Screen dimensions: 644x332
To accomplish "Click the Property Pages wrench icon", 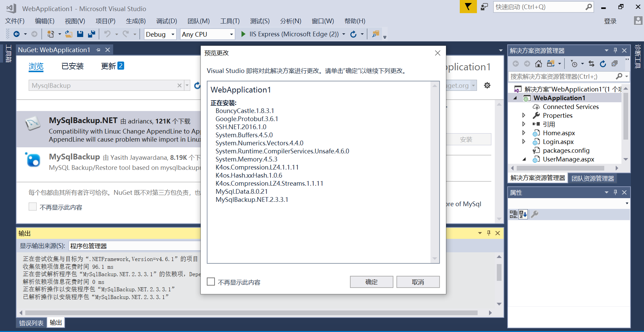I will 535,214.
